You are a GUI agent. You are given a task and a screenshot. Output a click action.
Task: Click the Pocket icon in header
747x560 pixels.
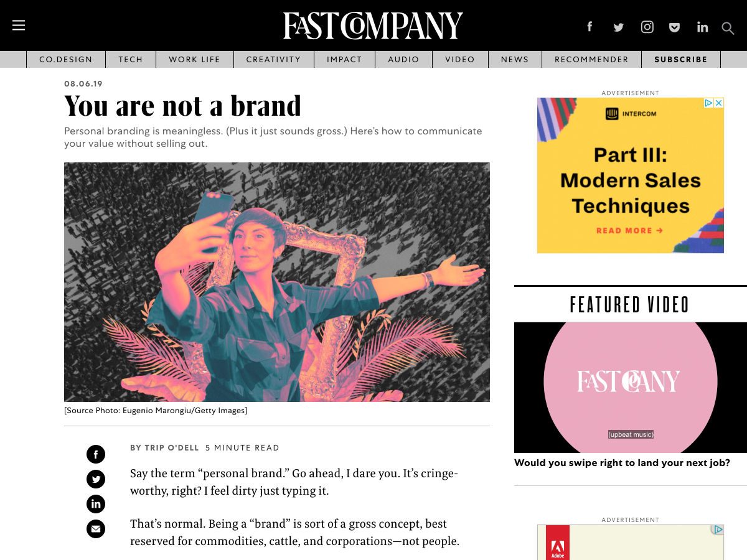[x=674, y=27]
